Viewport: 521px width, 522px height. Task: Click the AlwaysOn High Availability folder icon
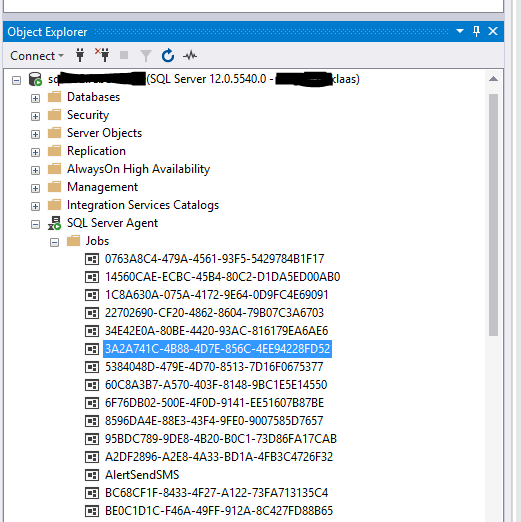coord(54,169)
